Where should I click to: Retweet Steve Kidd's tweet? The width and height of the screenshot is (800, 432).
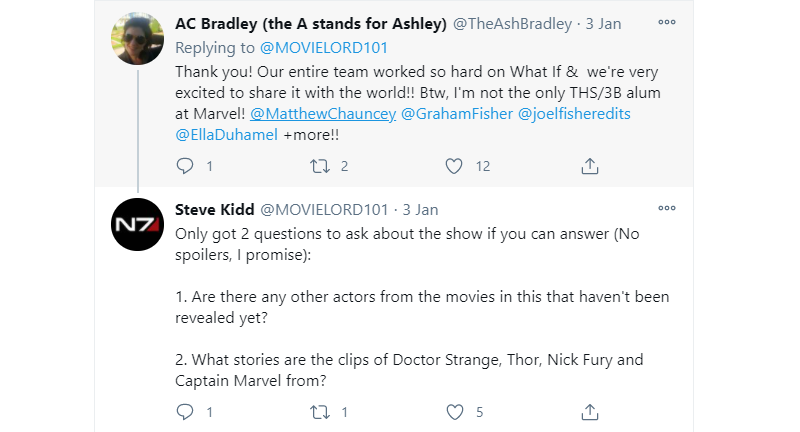(x=320, y=411)
